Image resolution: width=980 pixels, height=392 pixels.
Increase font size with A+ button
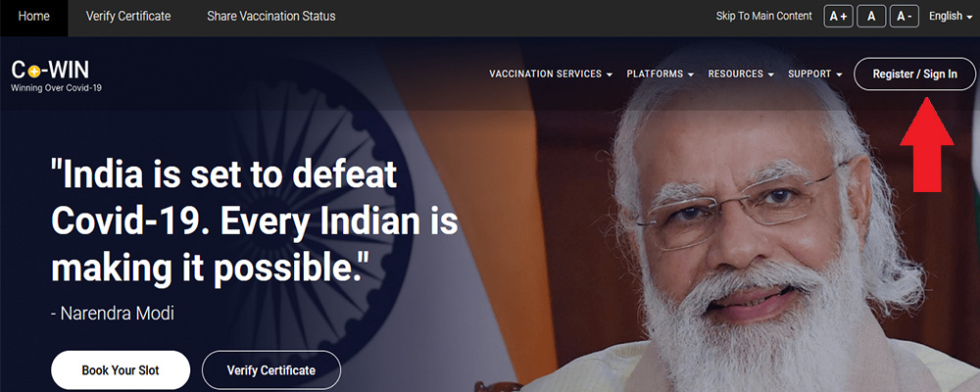[838, 17]
